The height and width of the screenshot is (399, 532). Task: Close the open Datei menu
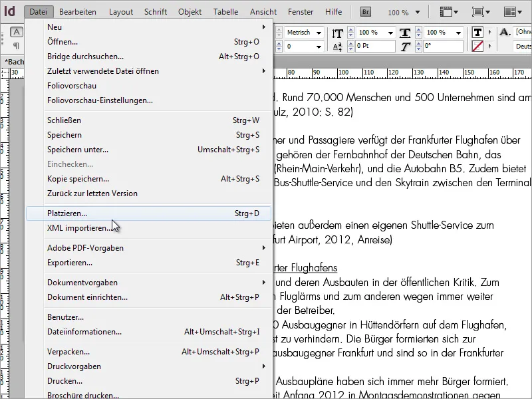point(39,12)
